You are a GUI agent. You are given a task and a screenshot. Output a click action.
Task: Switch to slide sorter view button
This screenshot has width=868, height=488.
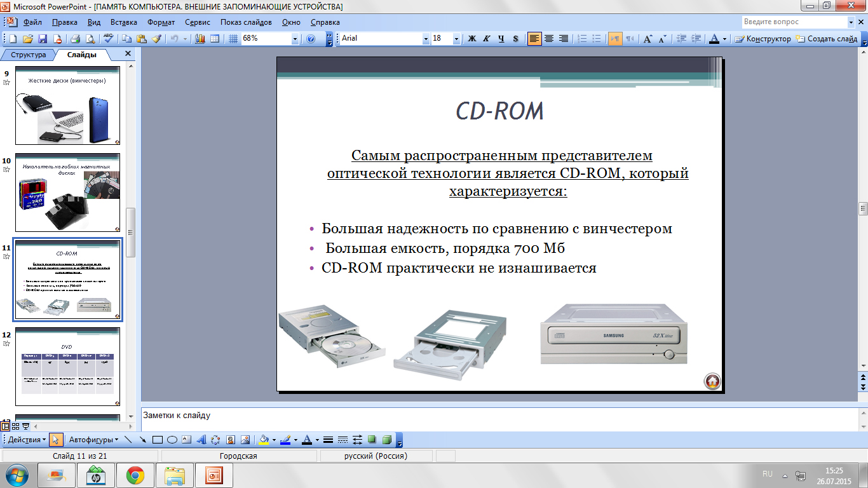pos(16,426)
